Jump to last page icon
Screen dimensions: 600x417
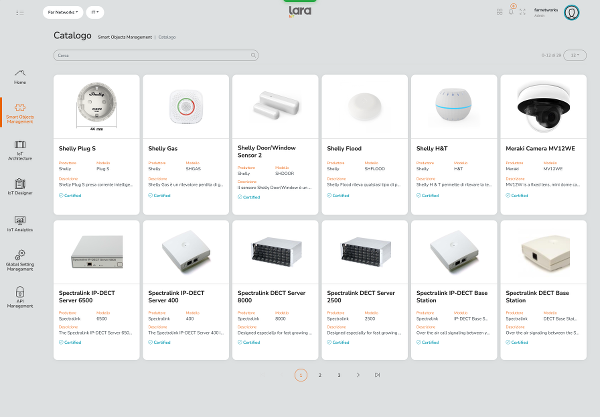(377, 375)
